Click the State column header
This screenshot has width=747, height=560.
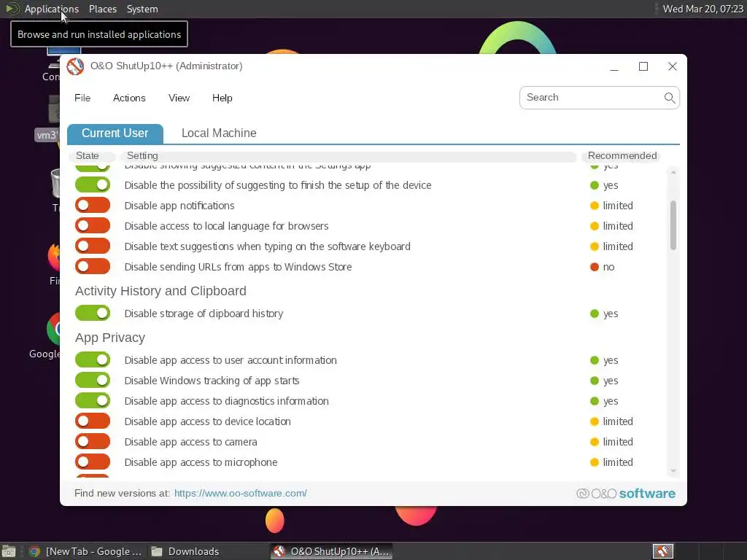click(x=91, y=156)
